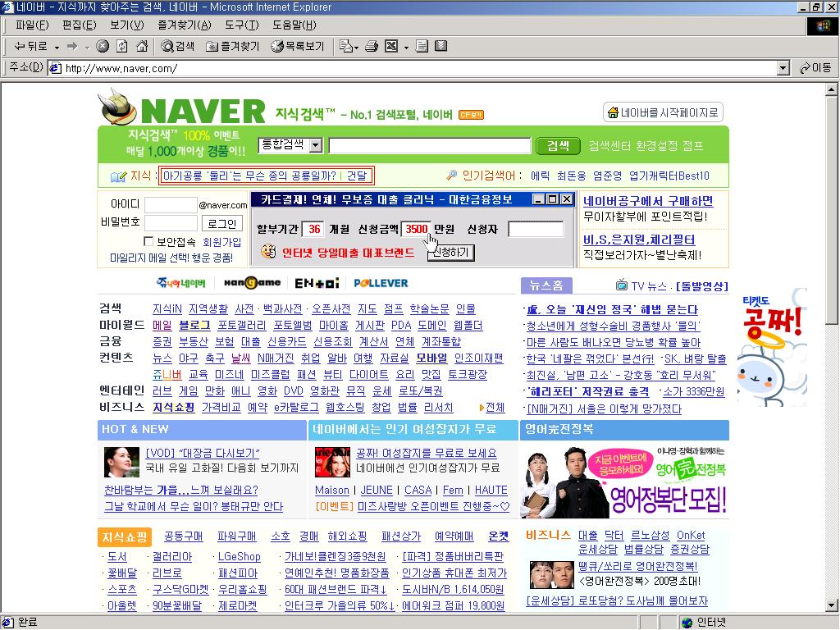Open the 지식iN link
This screenshot has height=630, width=840.
[167, 309]
